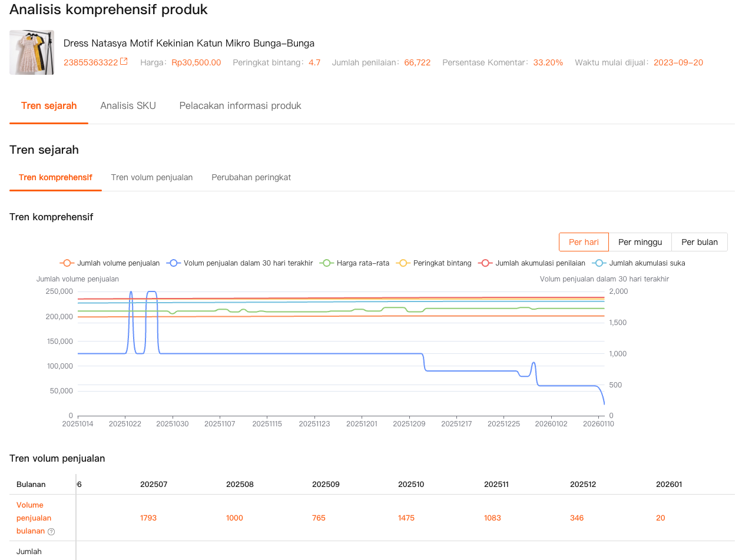
Task: Click the dress product thumbnail image
Action: coord(32,52)
